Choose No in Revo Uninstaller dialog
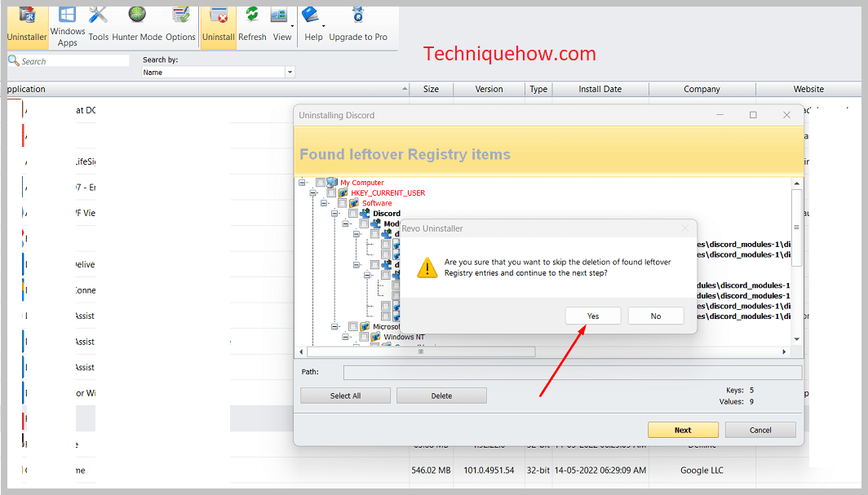 (656, 316)
